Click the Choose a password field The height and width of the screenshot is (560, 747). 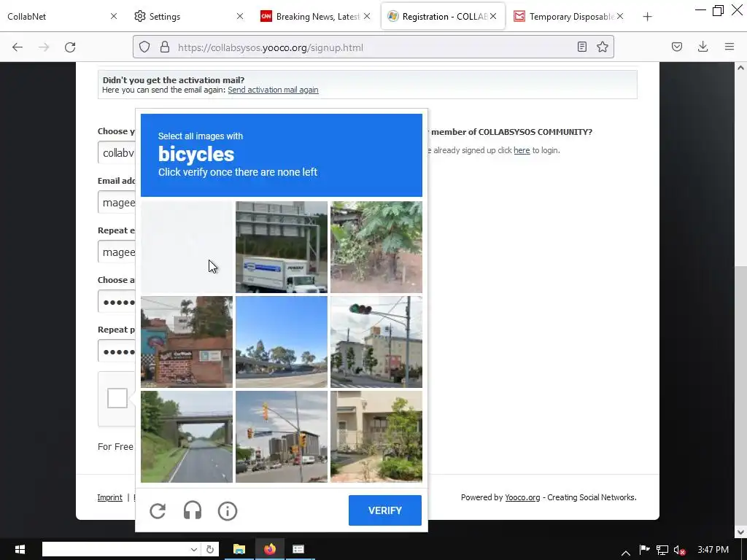click(117, 301)
